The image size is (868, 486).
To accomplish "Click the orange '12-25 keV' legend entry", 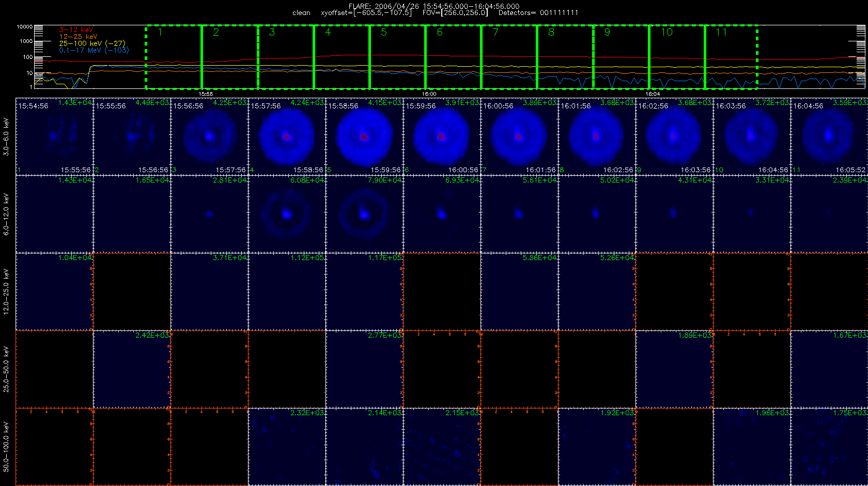I will tap(78, 37).
